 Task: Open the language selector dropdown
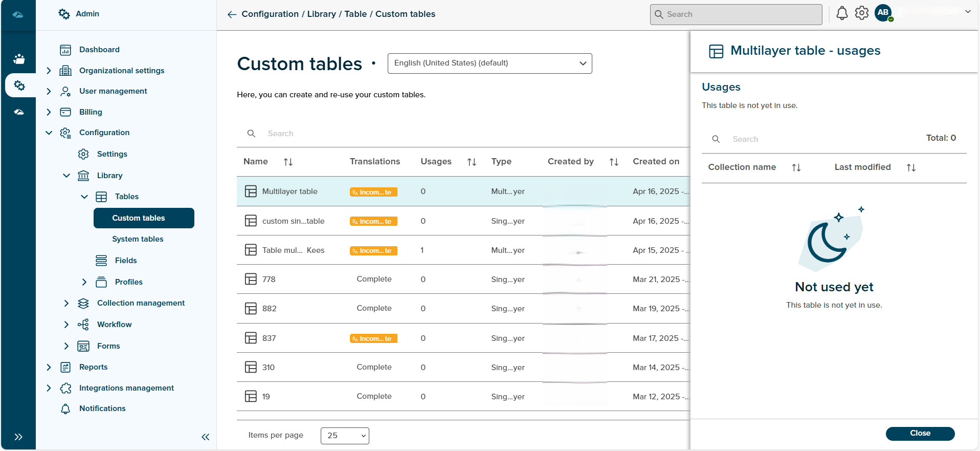click(489, 63)
